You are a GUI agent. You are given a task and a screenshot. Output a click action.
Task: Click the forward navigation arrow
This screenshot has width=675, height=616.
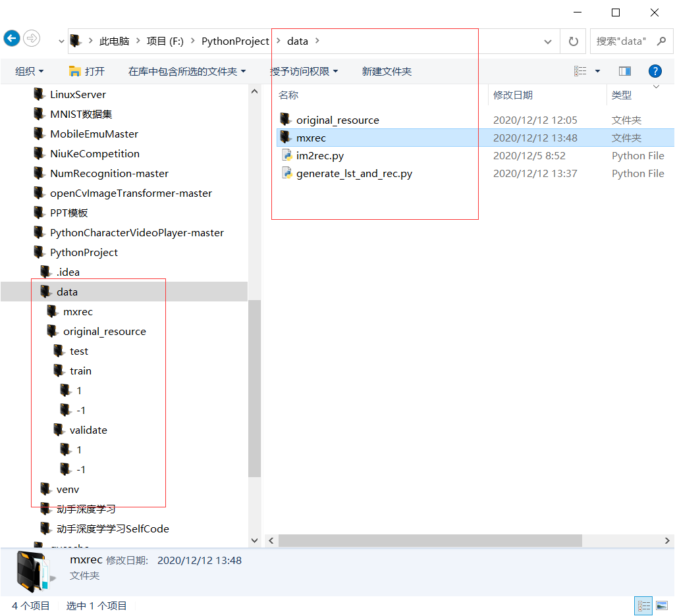(x=31, y=38)
